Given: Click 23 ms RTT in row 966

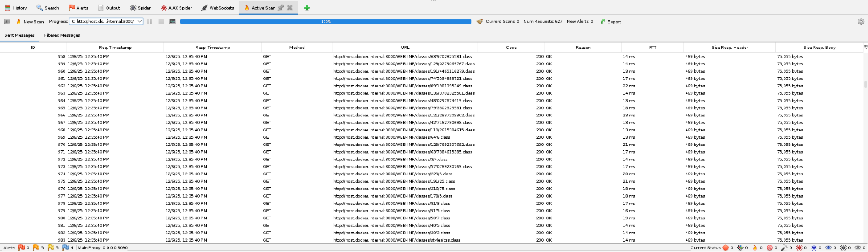Looking at the screenshot, I should pyautogui.click(x=629, y=116).
